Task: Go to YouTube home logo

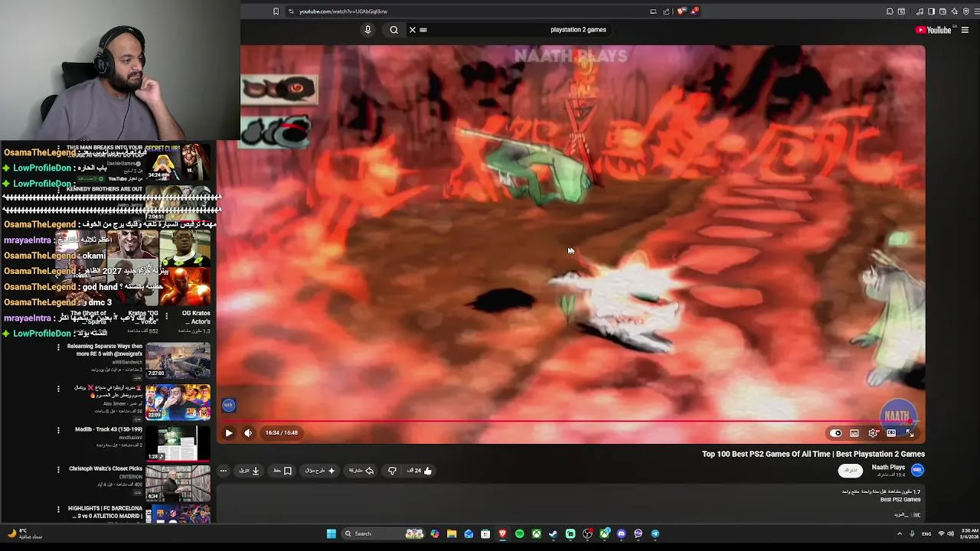Action: [933, 30]
